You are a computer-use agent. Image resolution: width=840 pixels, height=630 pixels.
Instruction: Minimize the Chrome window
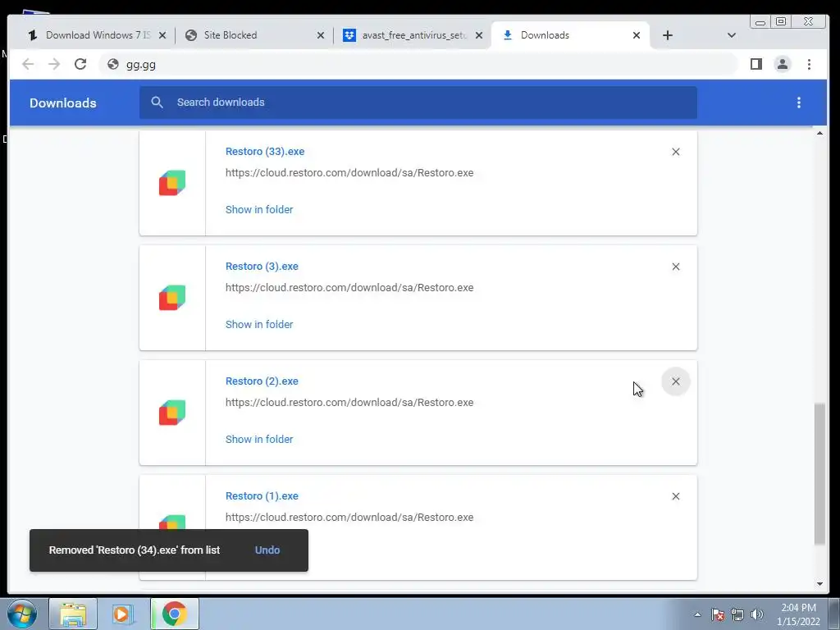[x=760, y=21]
